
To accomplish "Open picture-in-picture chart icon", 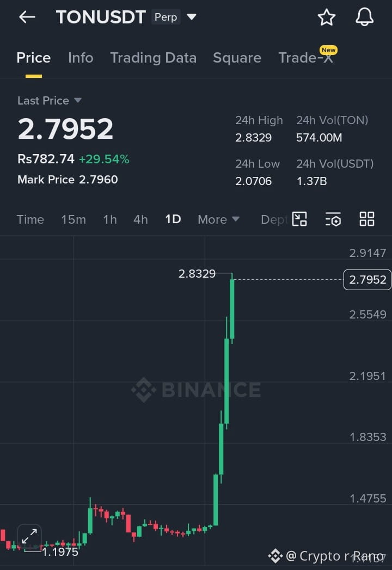I will tap(299, 219).
